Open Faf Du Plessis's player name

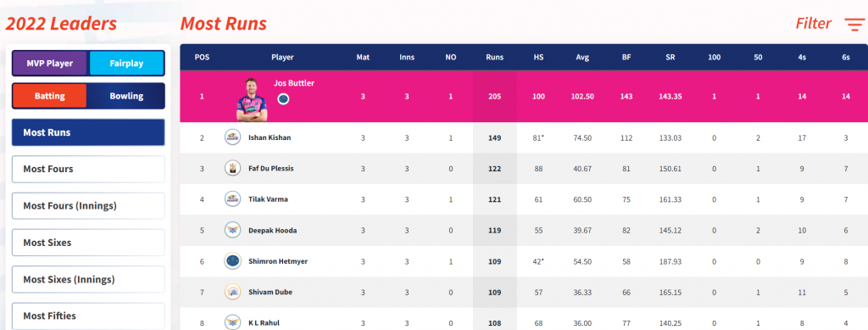pos(271,169)
